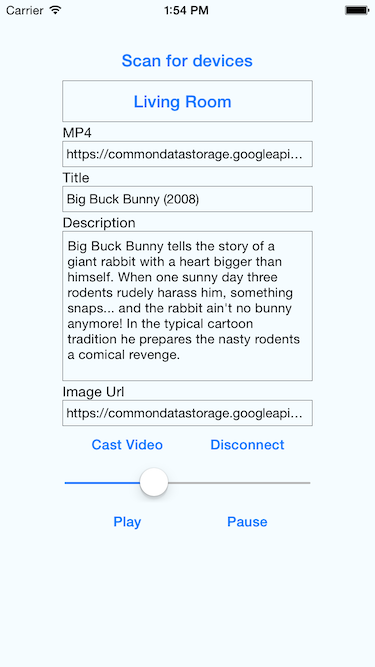Resume playback with Play

pos(127,522)
